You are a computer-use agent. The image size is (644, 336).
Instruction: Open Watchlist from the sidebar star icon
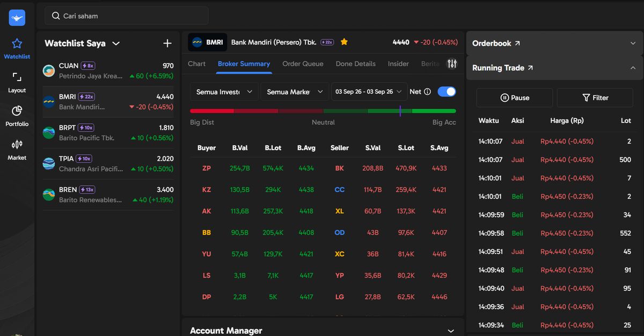click(17, 43)
